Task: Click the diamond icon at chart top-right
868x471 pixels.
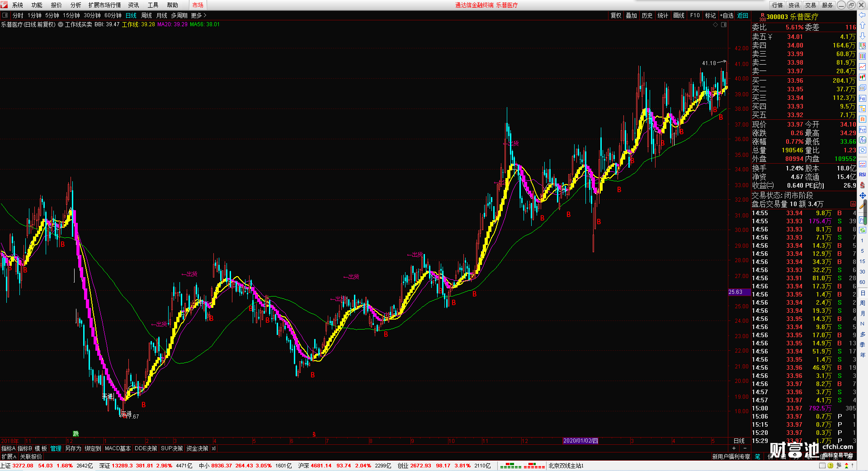Action: click(x=715, y=25)
